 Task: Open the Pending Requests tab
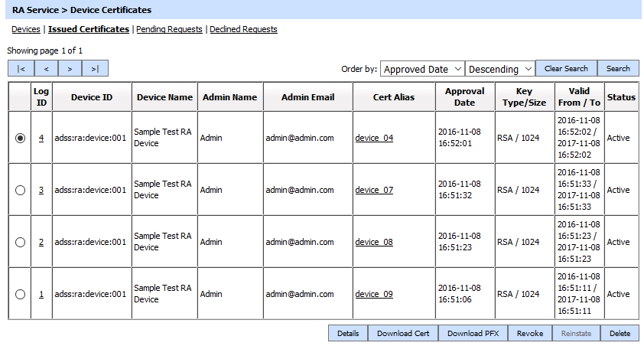point(169,29)
